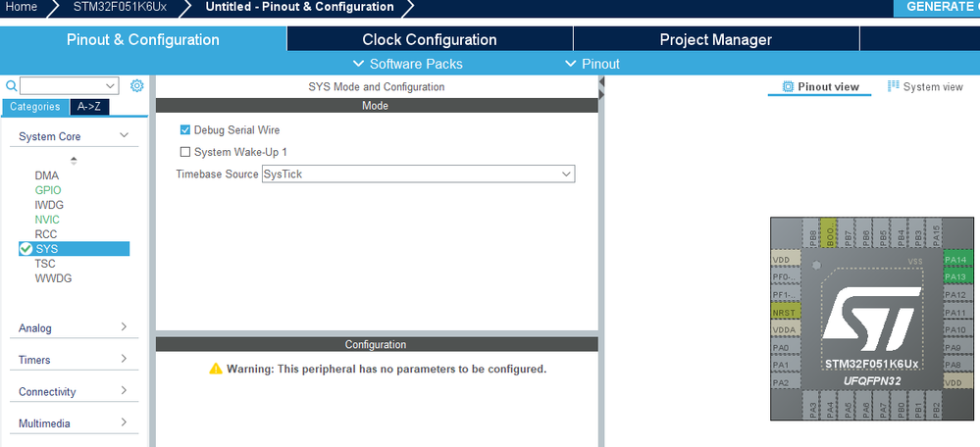Click the small sort arrow under System Core
This screenshot has width=980, height=447.
pyautogui.click(x=74, y=161)
